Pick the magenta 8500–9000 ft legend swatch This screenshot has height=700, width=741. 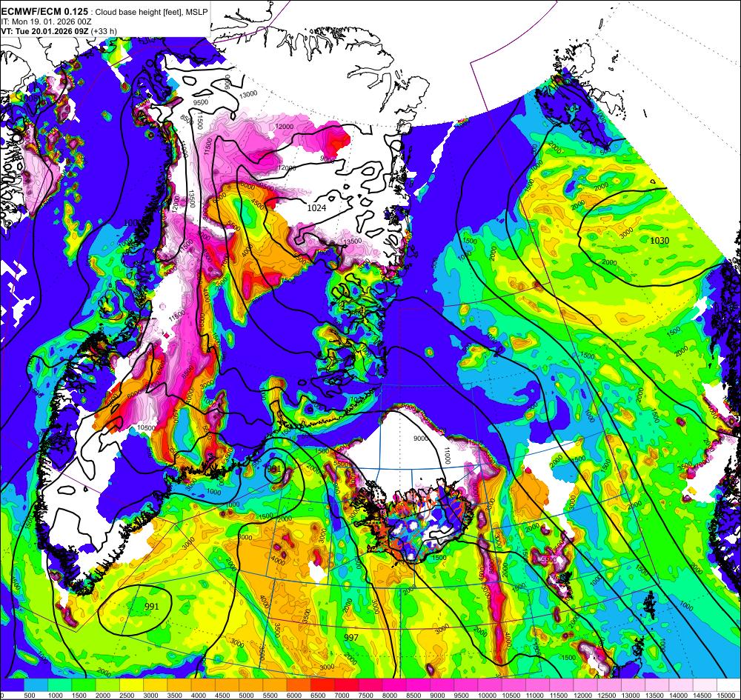[418, 684]
